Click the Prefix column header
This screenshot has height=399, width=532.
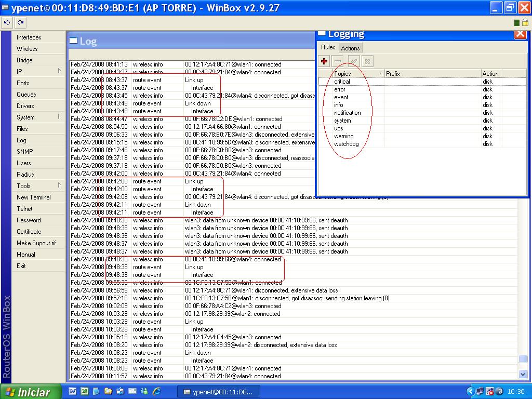click(433, 74)
